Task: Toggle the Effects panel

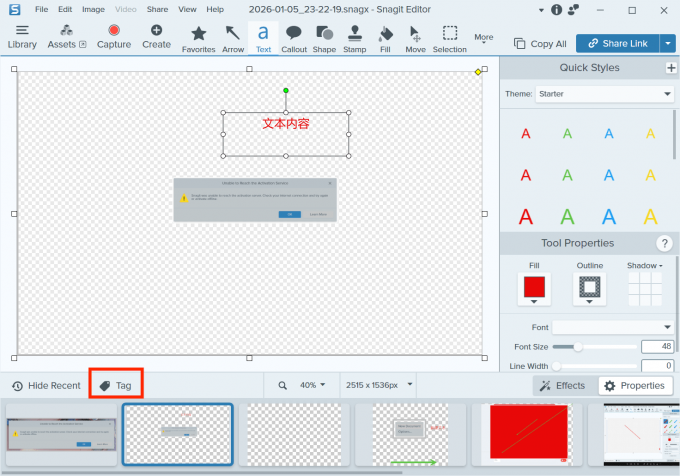Action: 562,386
